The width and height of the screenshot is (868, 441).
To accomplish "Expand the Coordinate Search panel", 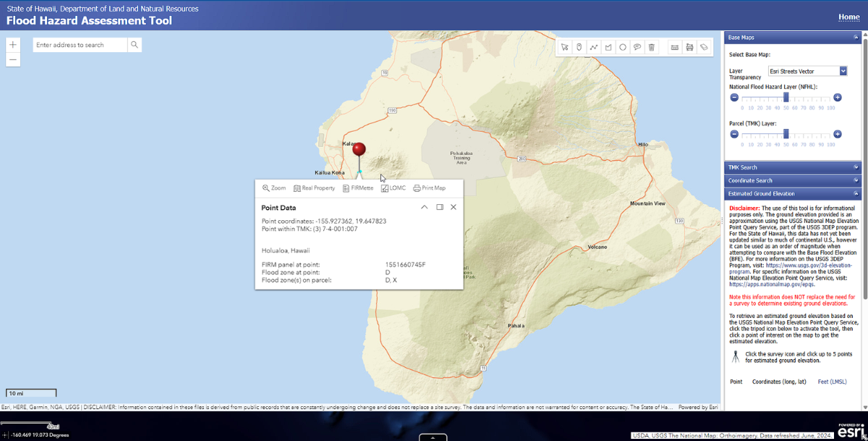I will click(792, 180).
